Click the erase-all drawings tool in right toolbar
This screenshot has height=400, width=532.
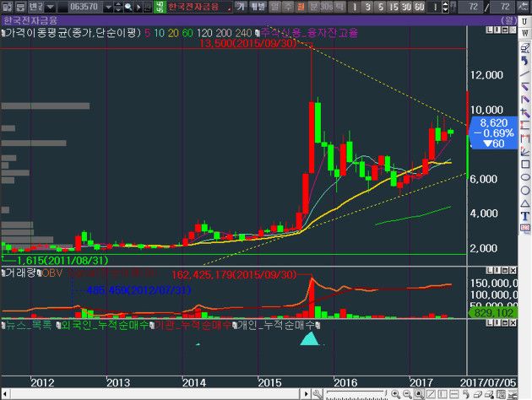coord(525,48)
